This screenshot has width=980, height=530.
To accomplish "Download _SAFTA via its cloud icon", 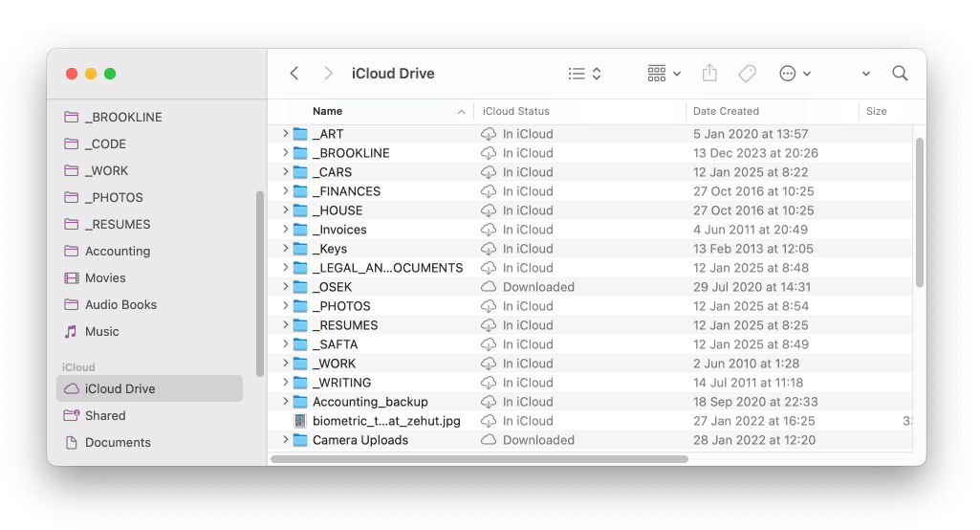I will (489, 344).
